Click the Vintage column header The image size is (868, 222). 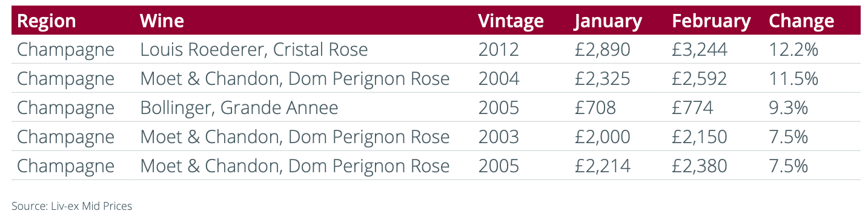pyautogui.click(x=511, y=21)
